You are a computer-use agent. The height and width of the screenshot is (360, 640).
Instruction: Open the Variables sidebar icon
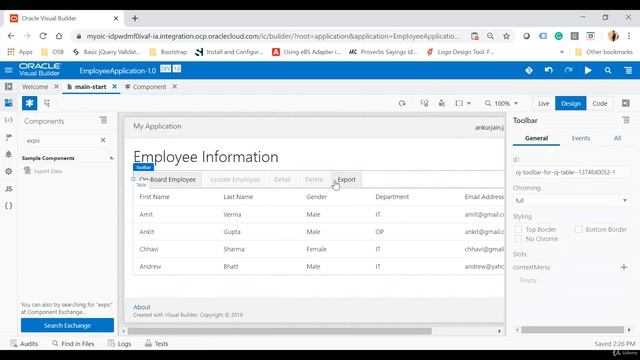coord(9,120)
